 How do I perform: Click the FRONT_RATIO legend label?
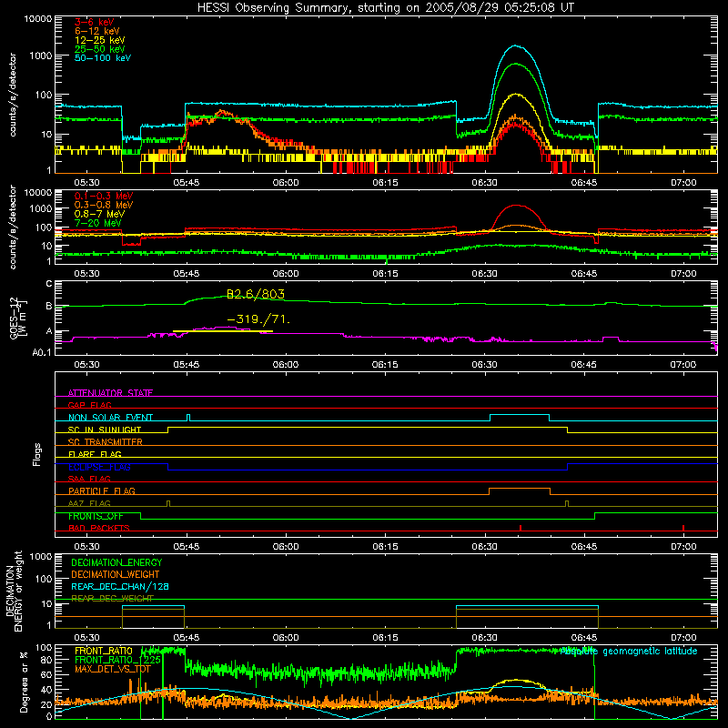(104, 651)
